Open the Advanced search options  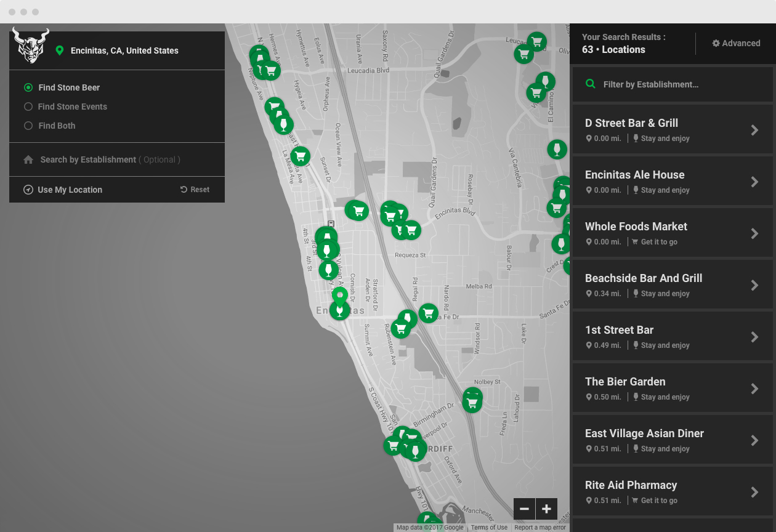click(737, 43)
